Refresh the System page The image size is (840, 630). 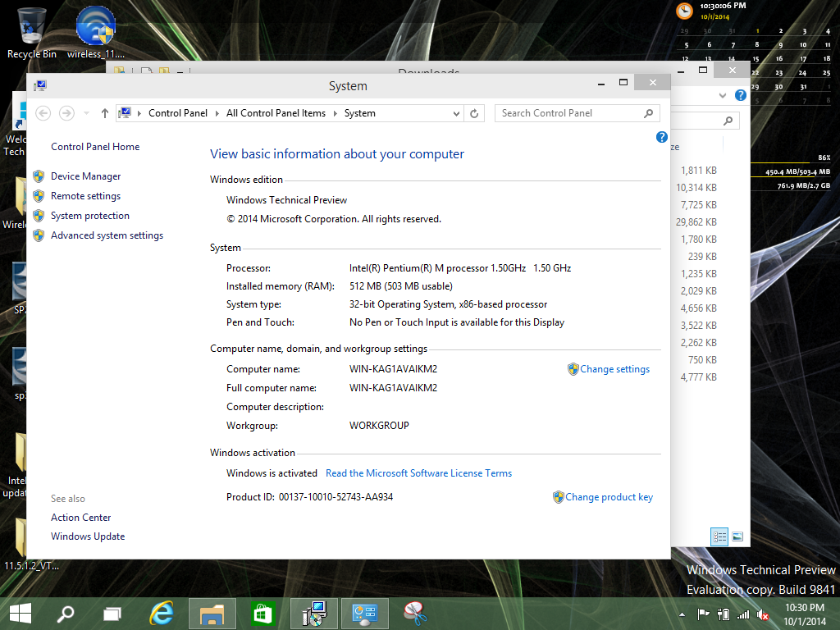pos(474,113)
